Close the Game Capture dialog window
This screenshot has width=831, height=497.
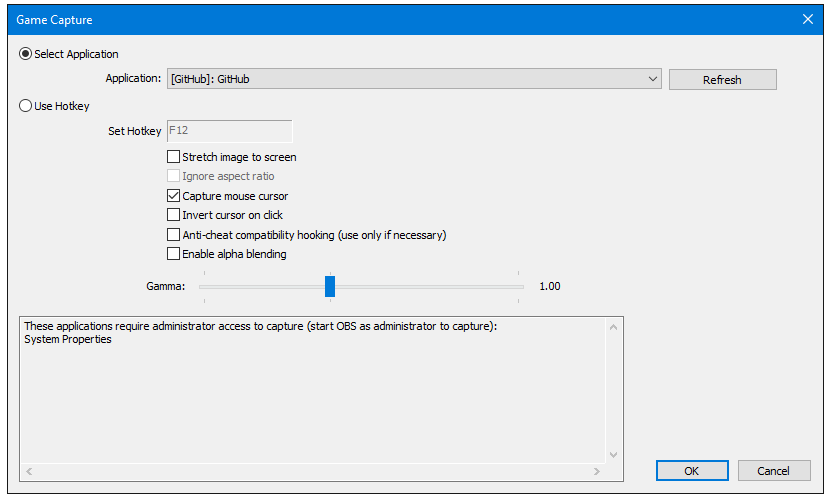click(808, 20)
